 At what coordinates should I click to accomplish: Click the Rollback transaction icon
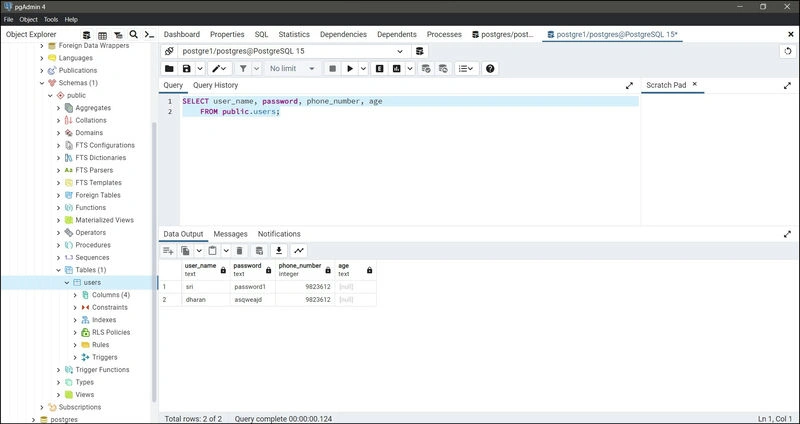443,68
